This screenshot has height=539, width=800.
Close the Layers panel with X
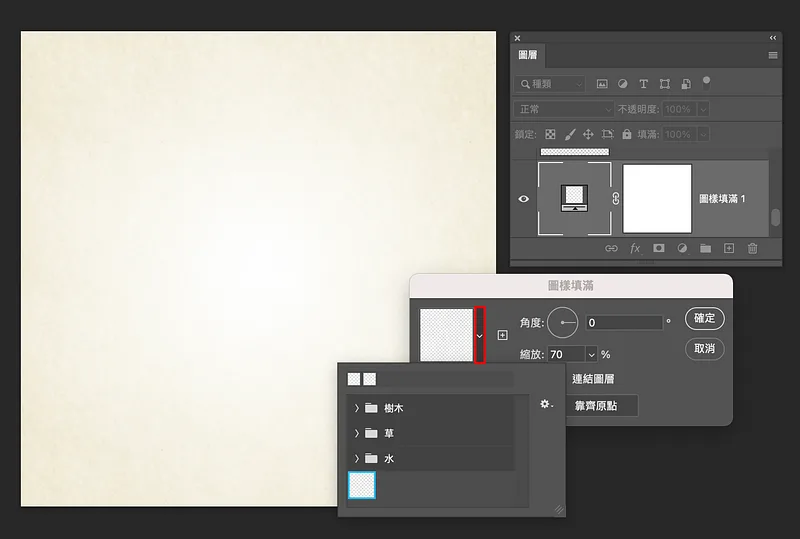[517, 38]
